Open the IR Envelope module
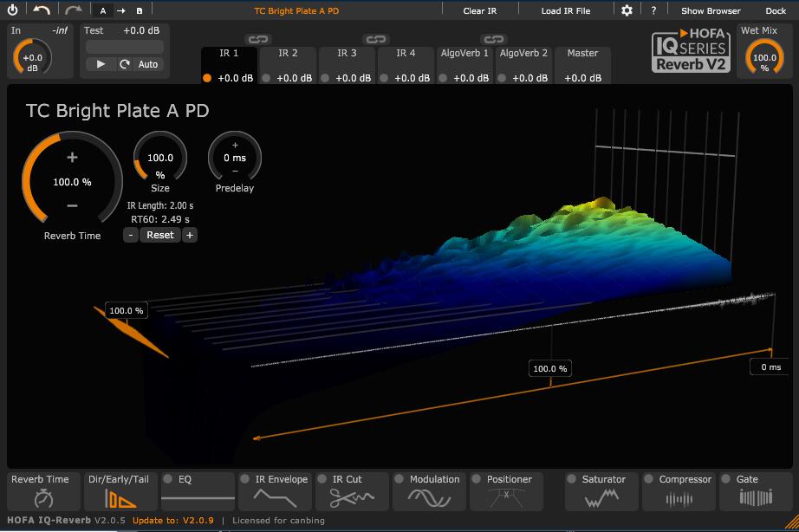Screen dimensions: 799x532 tap(275, 491)
